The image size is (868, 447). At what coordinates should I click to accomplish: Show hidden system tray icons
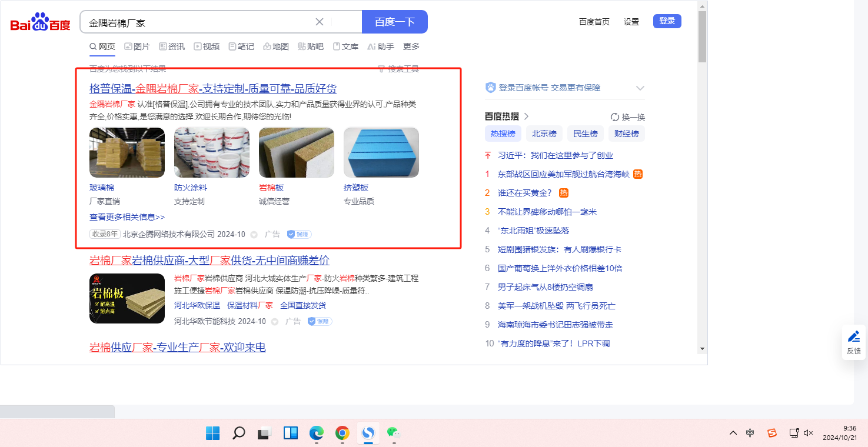[733, 433]
